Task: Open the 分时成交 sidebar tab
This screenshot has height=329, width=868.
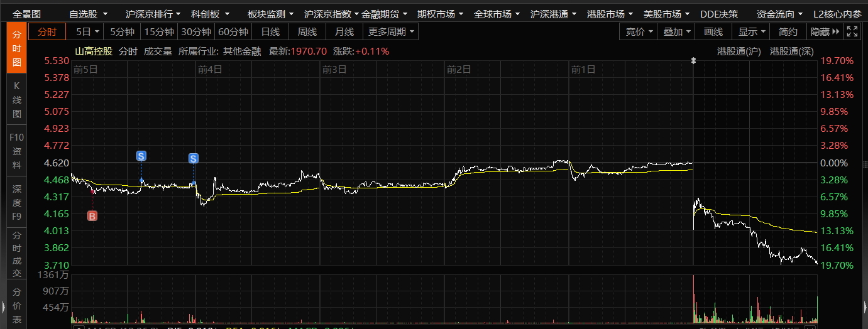Action: coord(17,254)
